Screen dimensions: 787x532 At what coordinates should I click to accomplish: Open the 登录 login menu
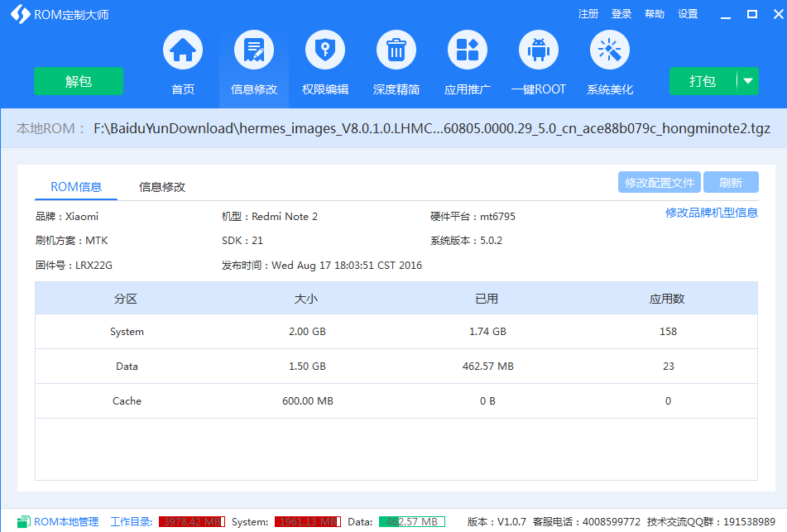click(621, 14)
